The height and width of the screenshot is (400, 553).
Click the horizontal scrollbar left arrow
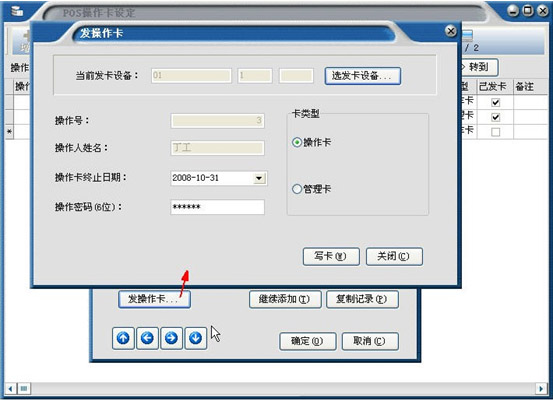(10, 389)
